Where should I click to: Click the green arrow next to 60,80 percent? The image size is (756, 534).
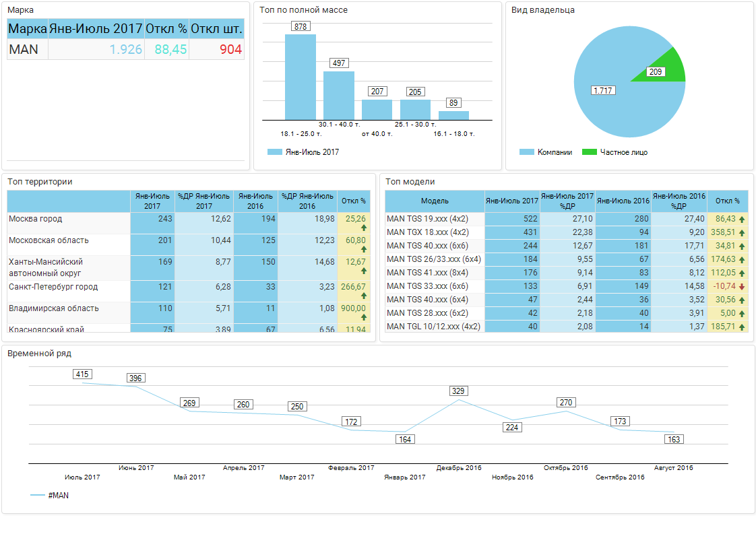tap(364, 249)
